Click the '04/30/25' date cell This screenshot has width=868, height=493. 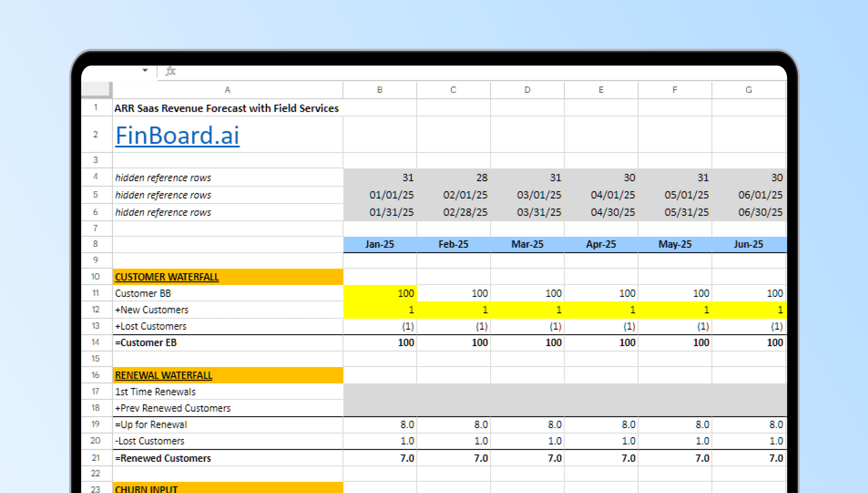click(601, 212)
